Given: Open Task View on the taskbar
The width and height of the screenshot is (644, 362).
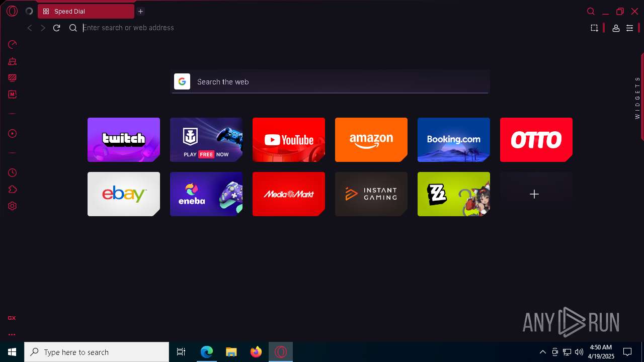Looking at the screenshot, I should (181, 352).
